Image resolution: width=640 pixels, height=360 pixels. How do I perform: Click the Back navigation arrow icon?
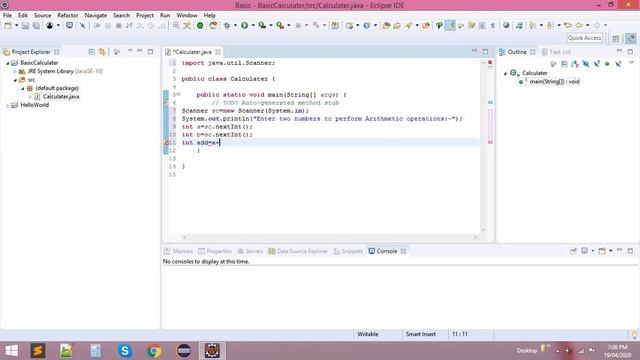click(x=579, y=25)
